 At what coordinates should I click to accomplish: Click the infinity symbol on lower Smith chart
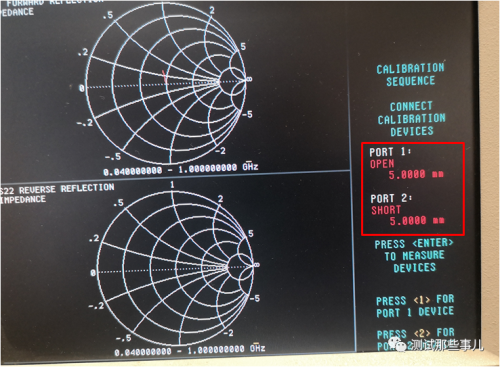tap(257, 265)
